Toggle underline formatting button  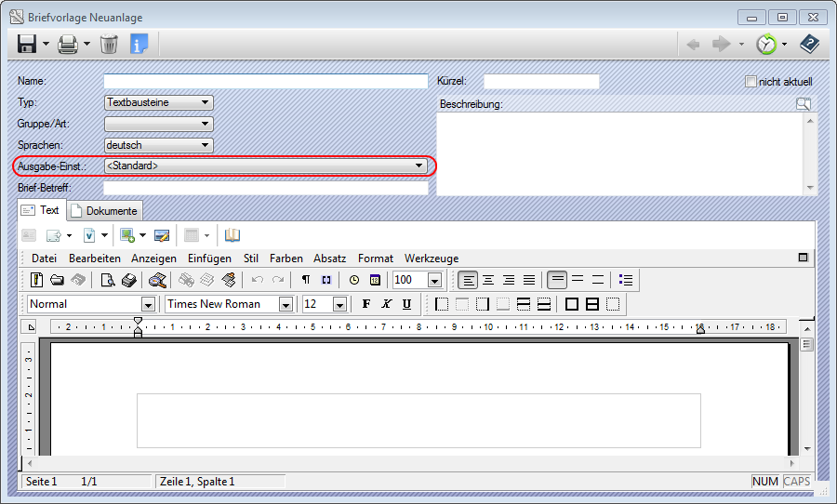[x=406, y=304]
